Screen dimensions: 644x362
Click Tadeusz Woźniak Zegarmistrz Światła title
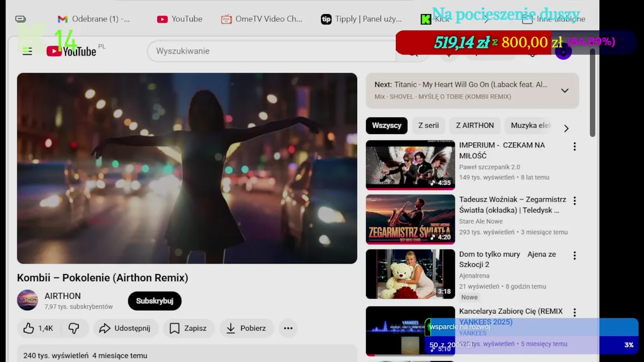pos(512,205)
